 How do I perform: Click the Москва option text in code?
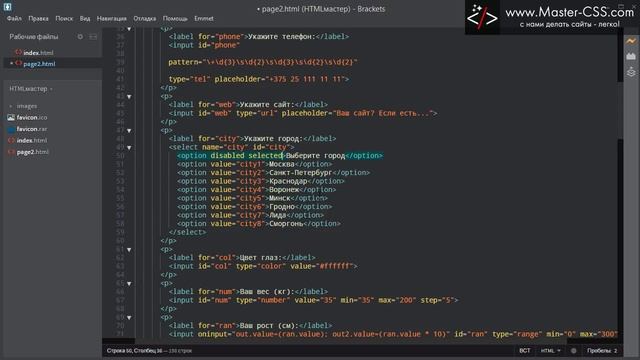click(x=282, y=164)
